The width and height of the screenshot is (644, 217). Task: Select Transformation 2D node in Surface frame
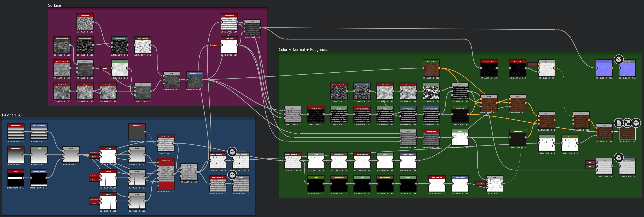click(195, 80)
